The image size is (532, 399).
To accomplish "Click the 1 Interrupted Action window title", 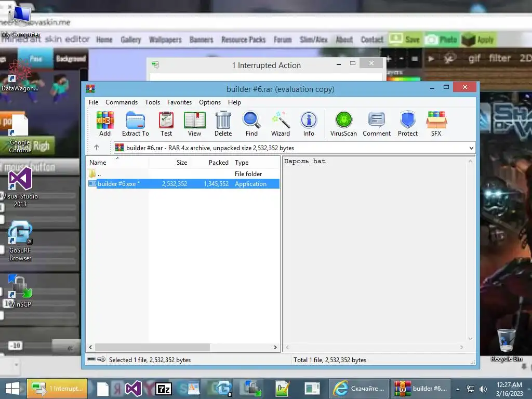I will pos(267,65).
